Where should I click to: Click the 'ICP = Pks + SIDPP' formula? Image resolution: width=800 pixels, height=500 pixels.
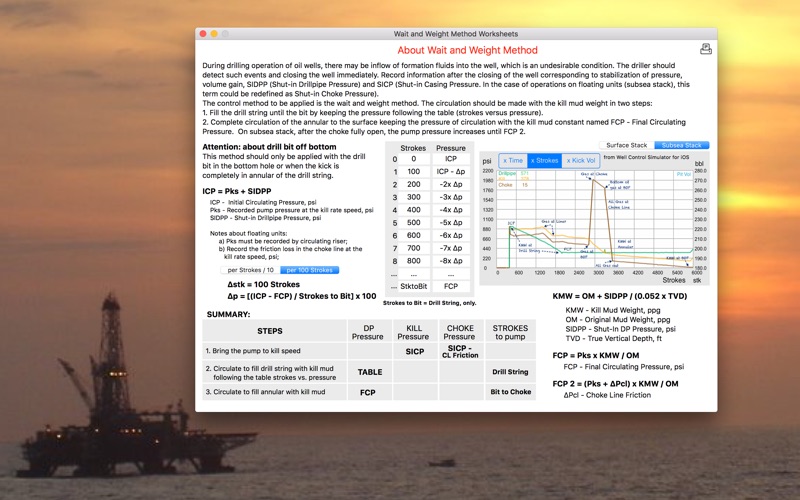pyautogui.click(x=237, y=191)
